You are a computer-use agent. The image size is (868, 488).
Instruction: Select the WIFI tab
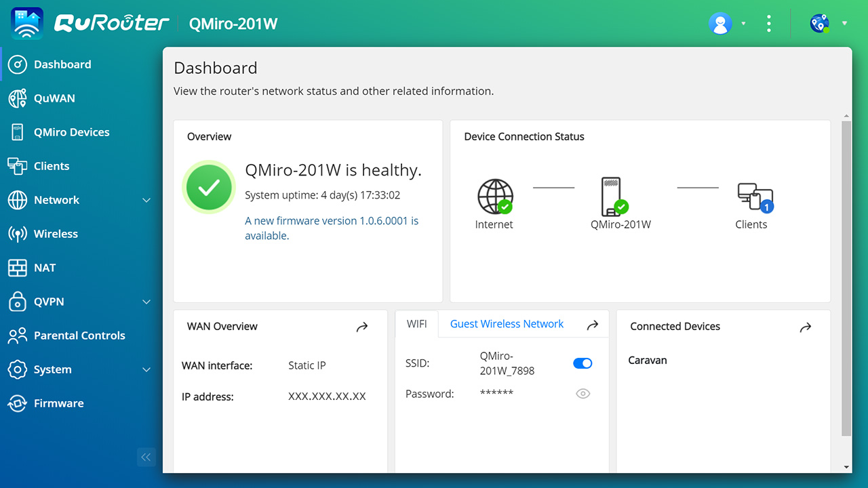click(x=416, y=323)
